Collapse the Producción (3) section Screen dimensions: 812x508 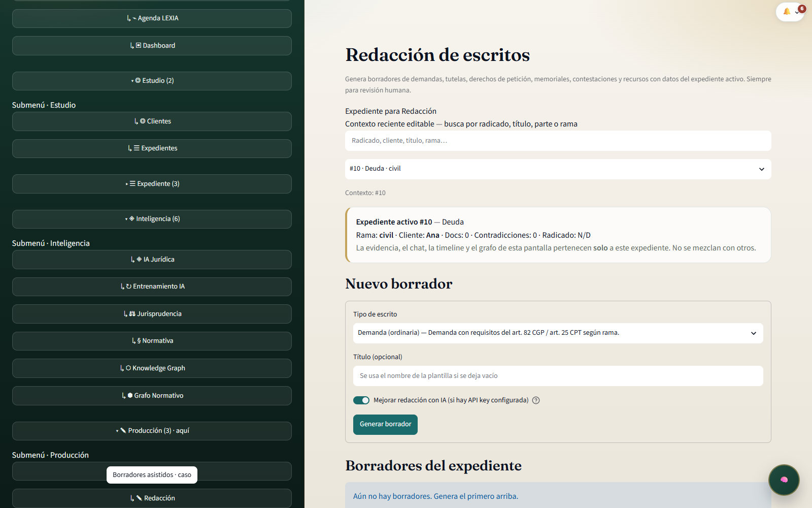tap(152, 431)
